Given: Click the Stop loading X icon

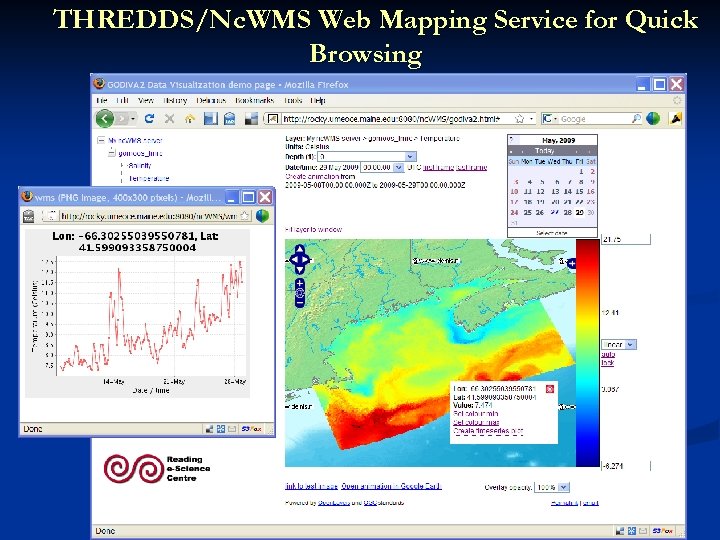Looking at the screenshot, I should [x=169, y=119].
